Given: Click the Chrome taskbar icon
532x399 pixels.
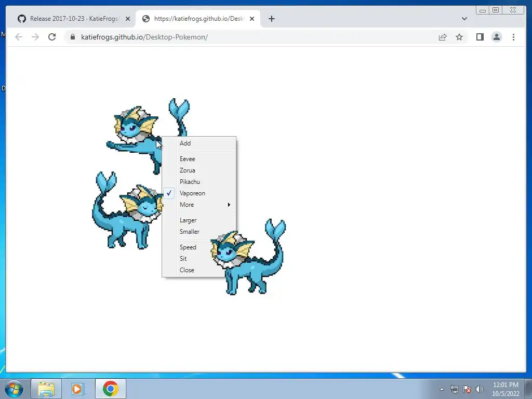Looking at the screenshot, I should (111, 389).
